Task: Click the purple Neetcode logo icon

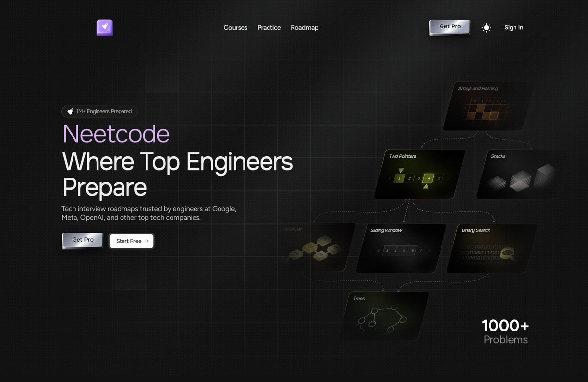Action: click(x=105, y=28)
